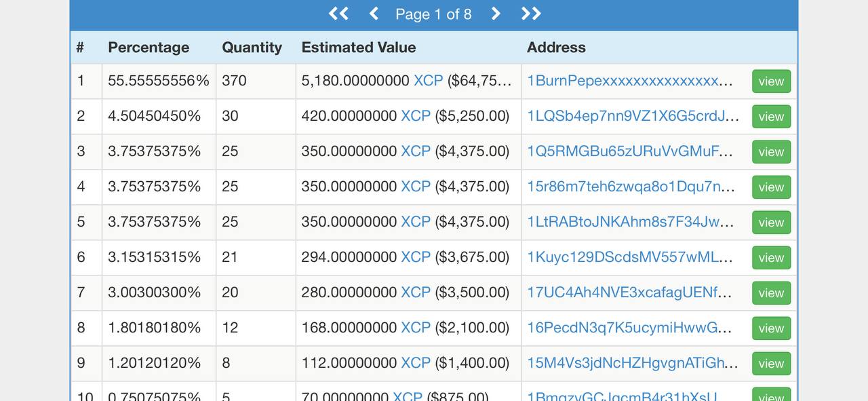Image resolution: width=868 pixels, height=401 pixels.
Task: Open the 1LQSb4ep7nn9VZ1X6G5crdJ address link
Action: (633, 116)
